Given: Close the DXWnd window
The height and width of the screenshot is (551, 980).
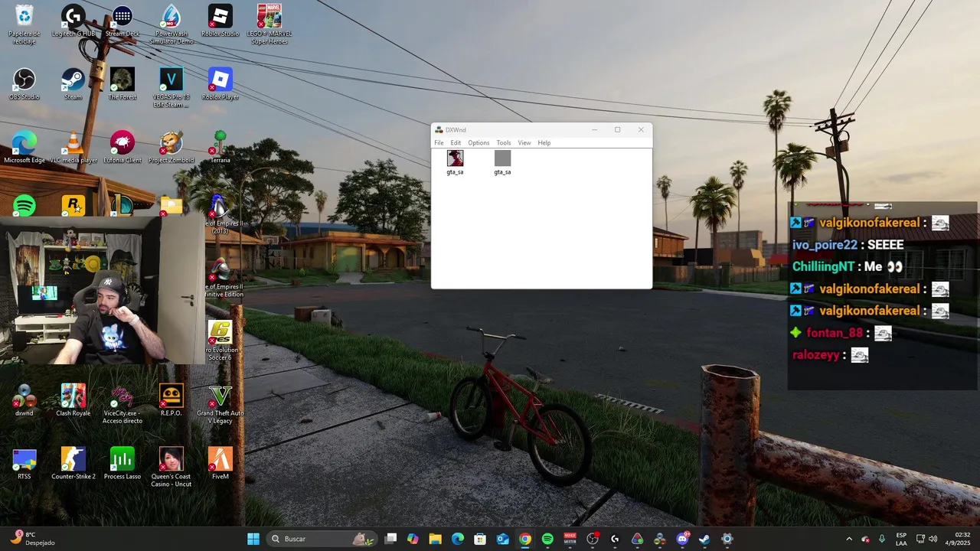Looking at the screenshot, I should (x=642, y=130).
